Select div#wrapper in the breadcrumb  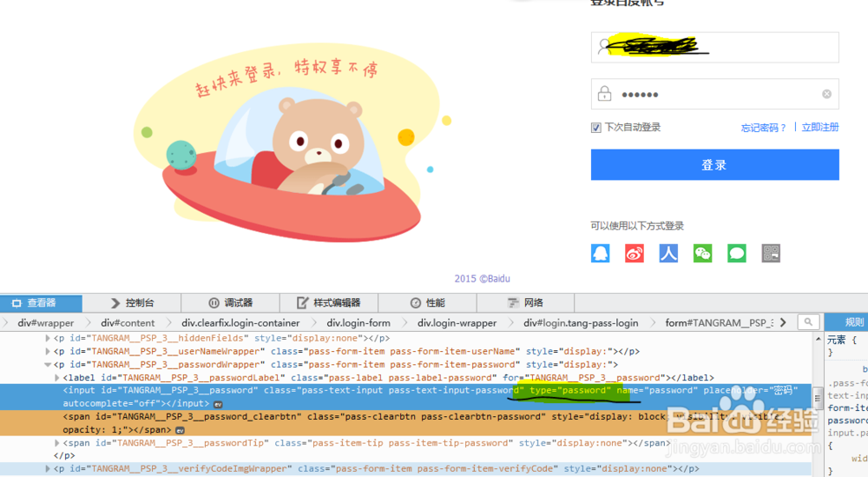(x=45, y=322)
